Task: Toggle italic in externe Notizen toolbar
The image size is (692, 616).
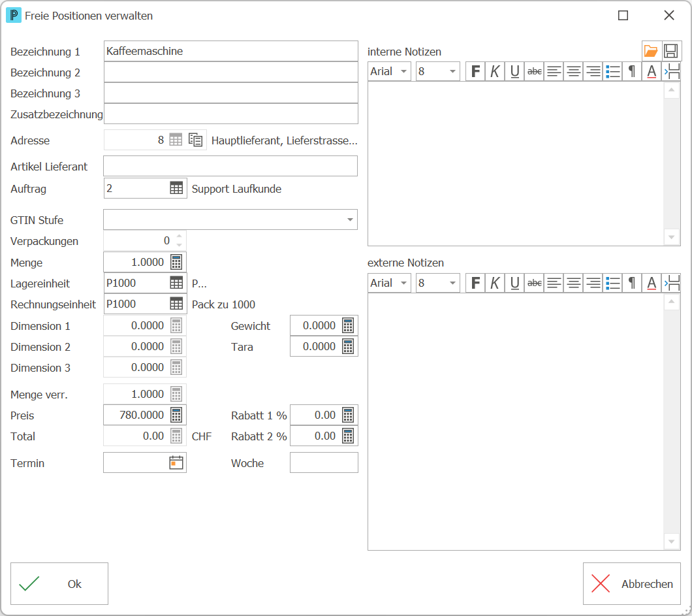Action: point(495,283)
